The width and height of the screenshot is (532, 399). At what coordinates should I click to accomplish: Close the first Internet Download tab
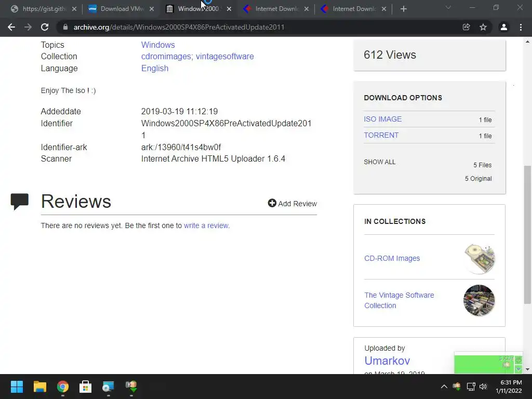coord(307,9)
